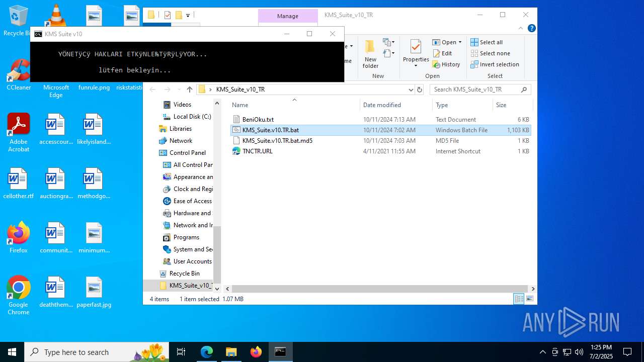This screenshot has height=362, width=644.
Task: Go up one folder level arrow
Action: 189,89
